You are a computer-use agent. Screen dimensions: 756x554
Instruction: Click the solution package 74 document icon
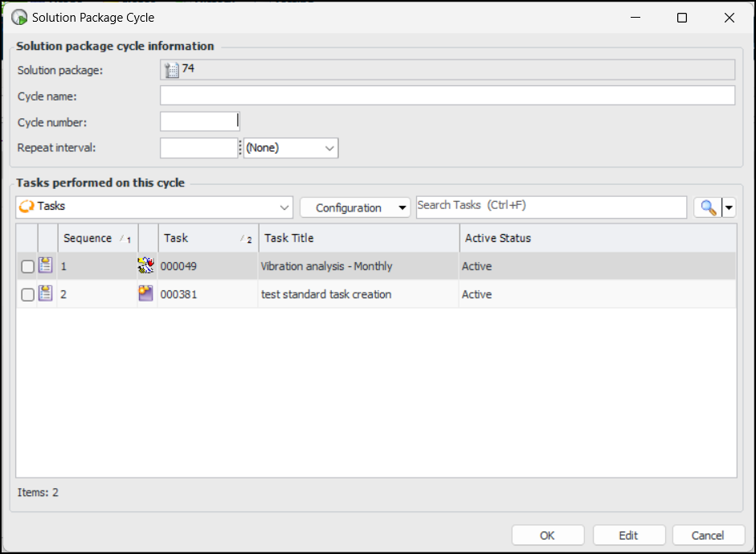[172, 70]
